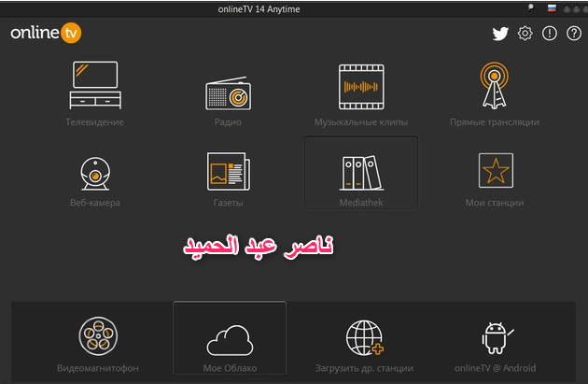Click the Видеомагнитофон label
This screenshot has width=588, height=384.
(98, 368)
